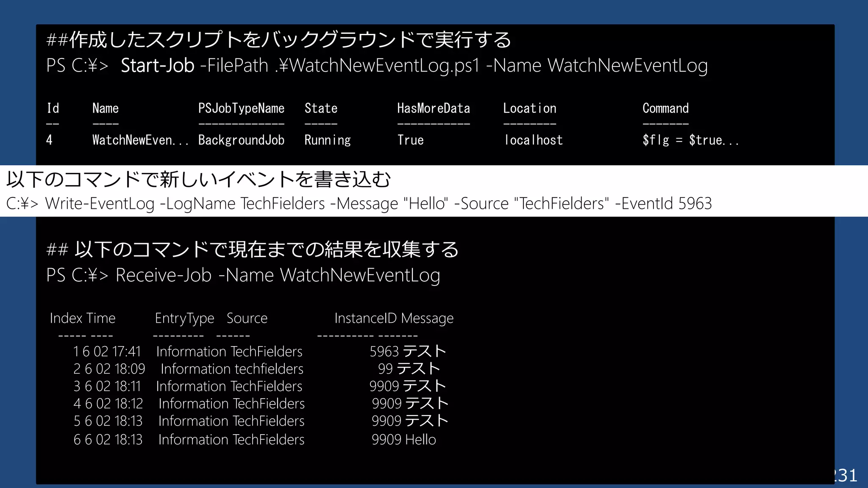Viewport: 868px width, 488px height.
Task: Click the lowercase techfielders source entry
Action: coord(268,369)
